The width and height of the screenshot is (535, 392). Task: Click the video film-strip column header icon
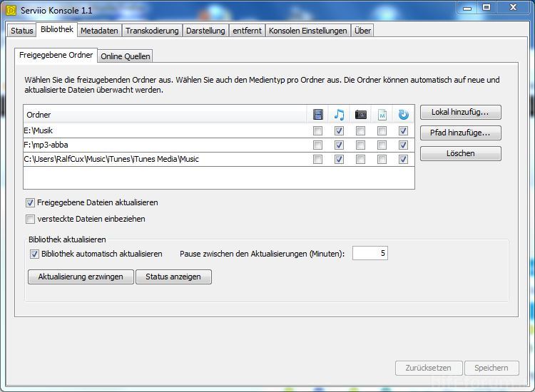(318, 114)
